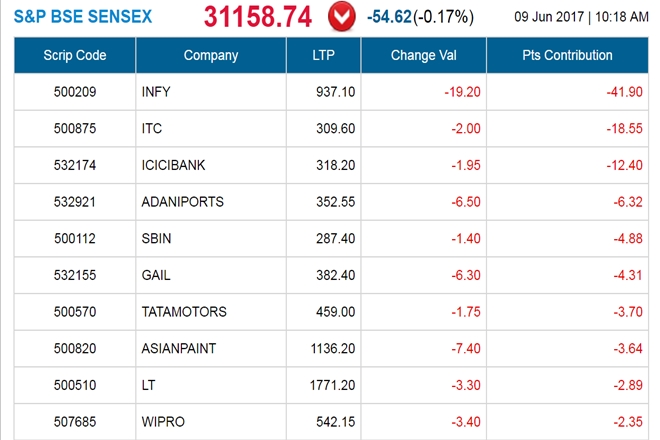
Task: Click the S&P BSE SENSEX title
Action: (x=84, y=18)
